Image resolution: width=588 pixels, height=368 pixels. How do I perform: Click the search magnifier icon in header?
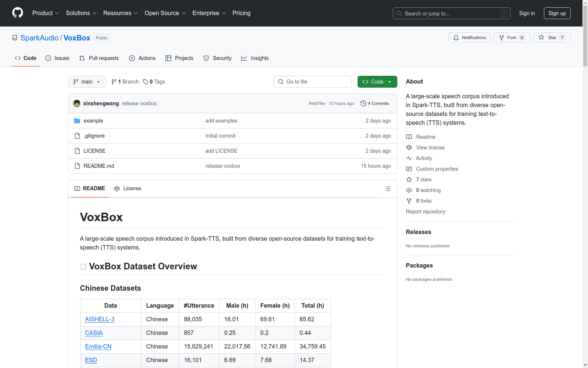[x=399, y=13]
